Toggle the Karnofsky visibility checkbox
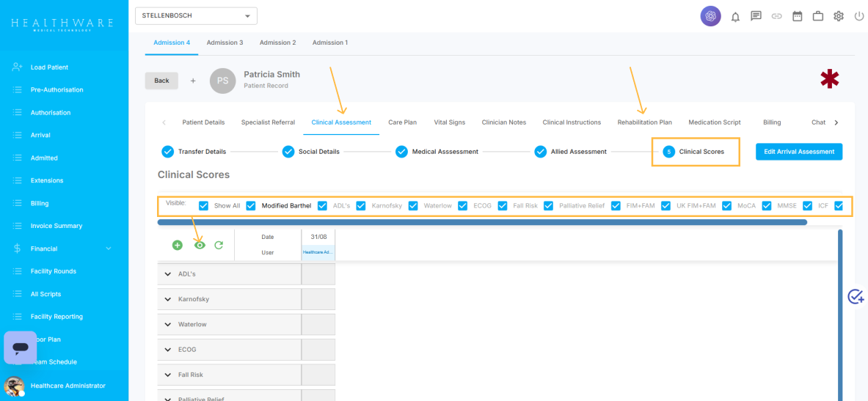Image resolution: width=868 pixels, height=401 pixels. [360, 206]
